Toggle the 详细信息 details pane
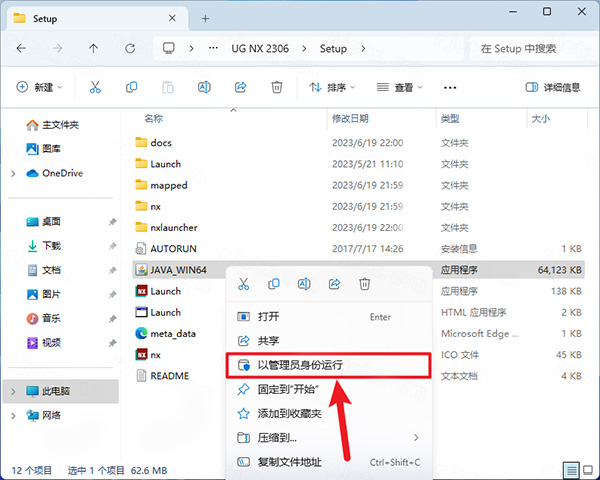Viewport: 600px width, 480px height. pos(553,88)
